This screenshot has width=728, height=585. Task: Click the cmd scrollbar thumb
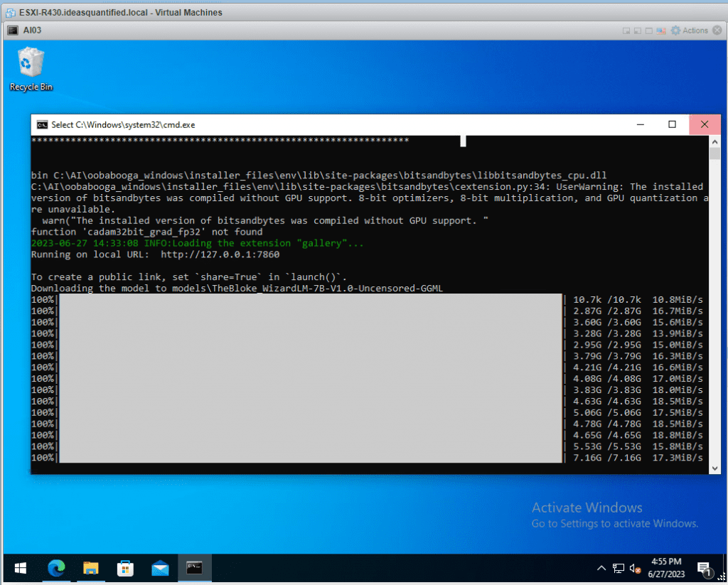click(x=715, y=154)
